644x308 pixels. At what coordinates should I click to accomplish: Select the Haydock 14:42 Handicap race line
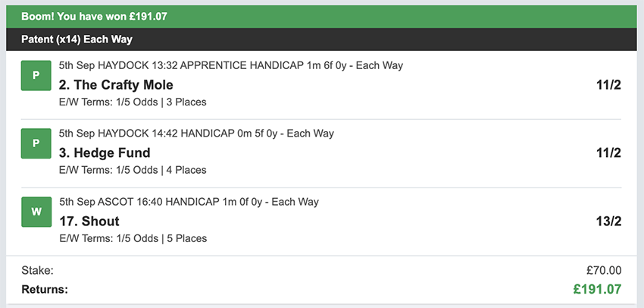[x=196, y=134]
